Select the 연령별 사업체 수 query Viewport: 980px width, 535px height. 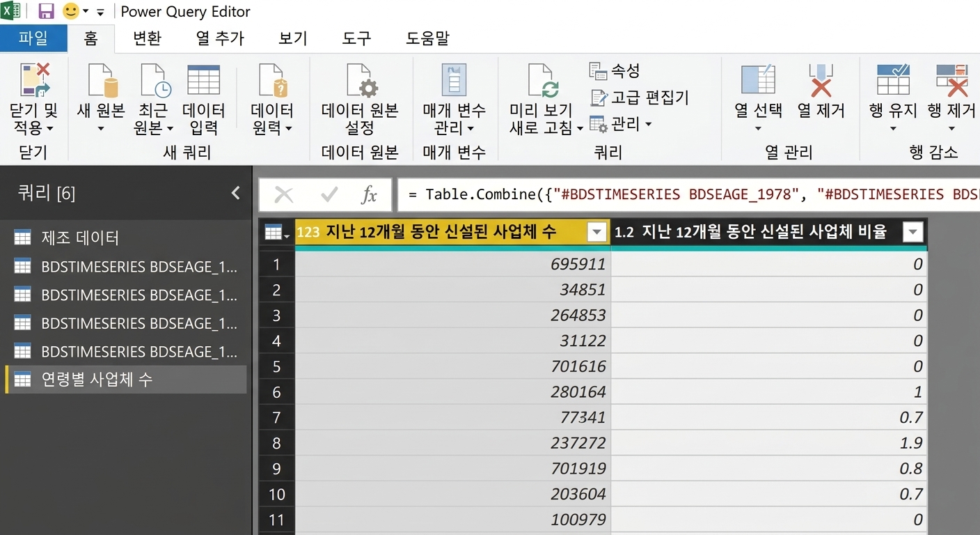[125, 380]
